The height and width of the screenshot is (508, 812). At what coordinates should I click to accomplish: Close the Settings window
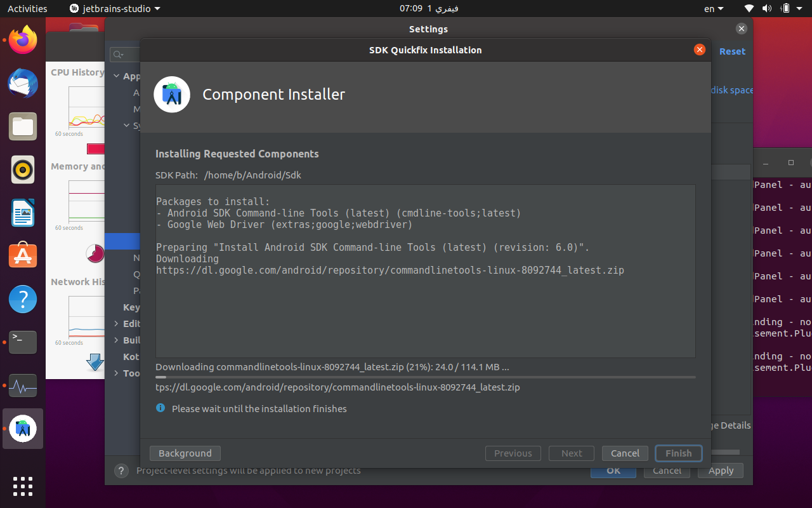742,29
